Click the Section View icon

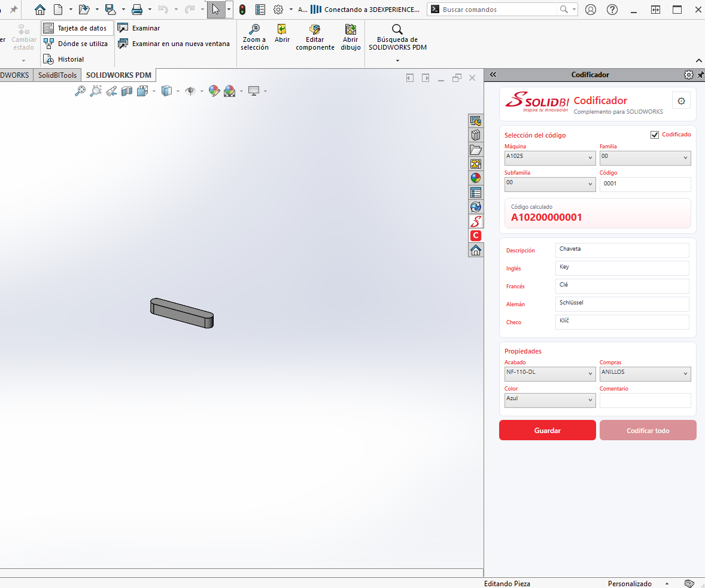coord(127,92)
